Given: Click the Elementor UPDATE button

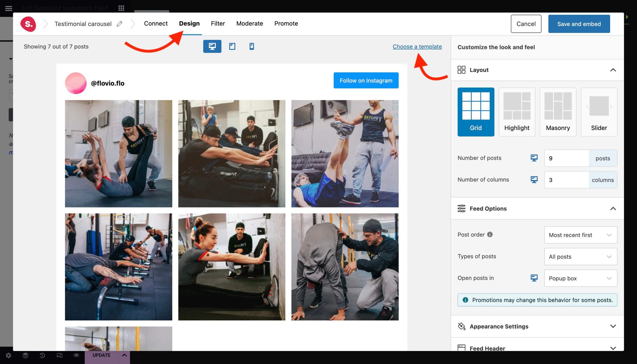Looking at the screenshot, I should point(101,355).
